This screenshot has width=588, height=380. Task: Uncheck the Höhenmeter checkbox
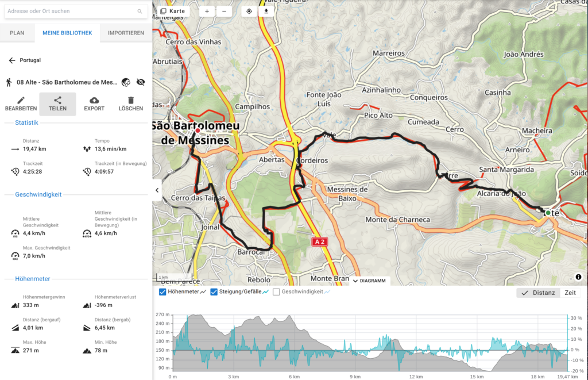click(x=163, y=292)
